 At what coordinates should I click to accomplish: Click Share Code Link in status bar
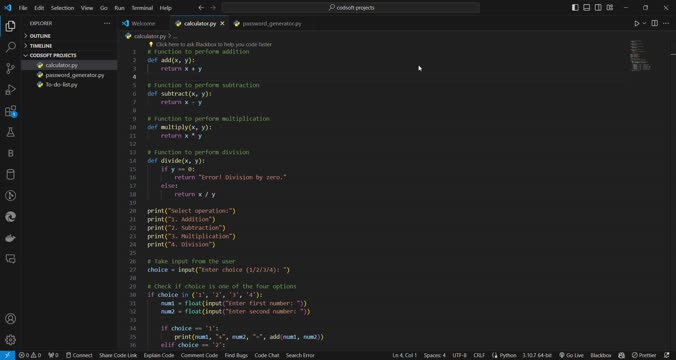click(x=118, y=355)
